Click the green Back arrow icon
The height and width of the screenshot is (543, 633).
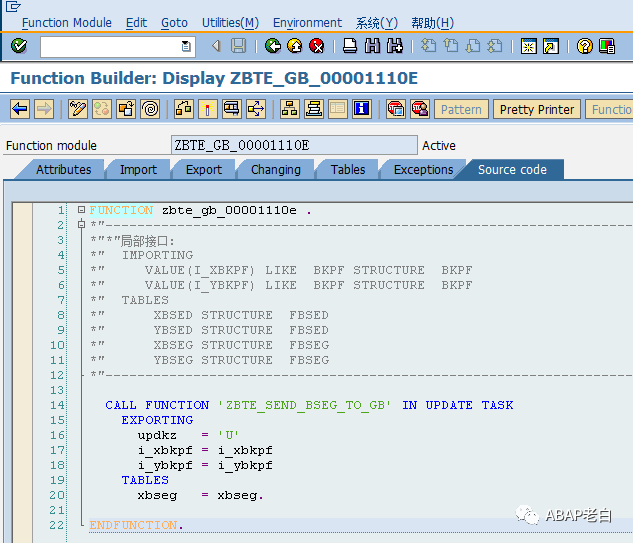point(273,46)
